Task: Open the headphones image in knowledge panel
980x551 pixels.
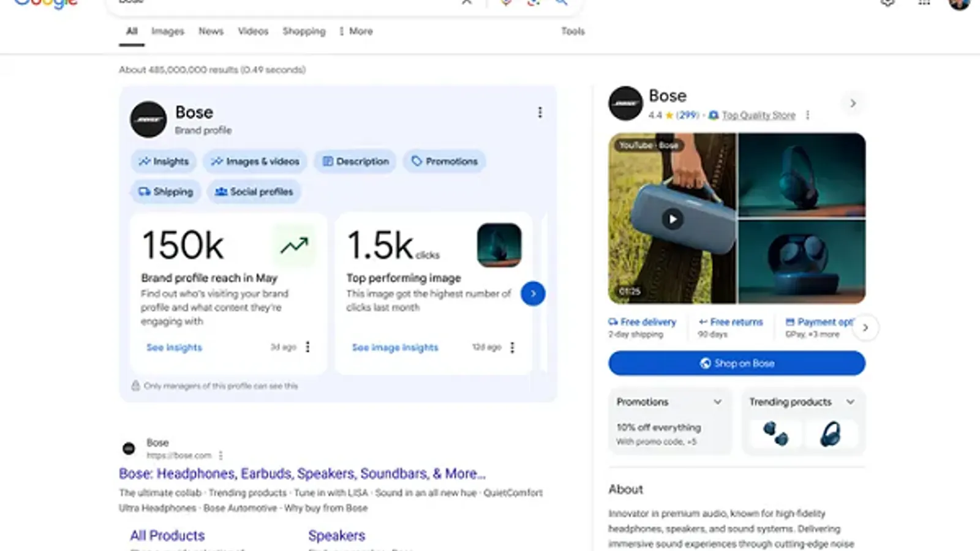Action: (802, 175)
